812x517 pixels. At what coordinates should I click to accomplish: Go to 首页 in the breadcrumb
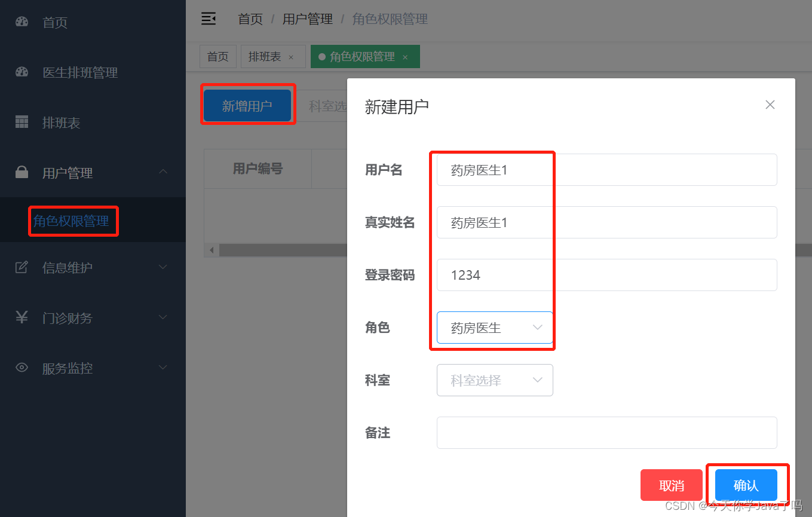pos(250,19)
